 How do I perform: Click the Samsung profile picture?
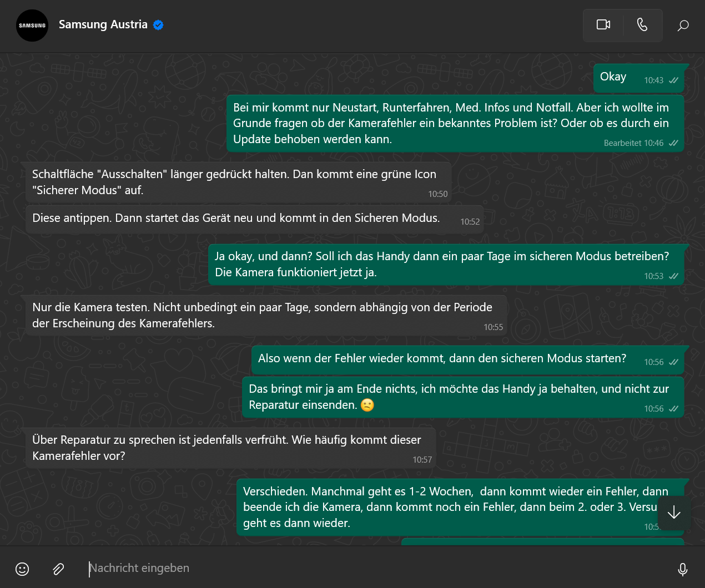tap(32, 26)
